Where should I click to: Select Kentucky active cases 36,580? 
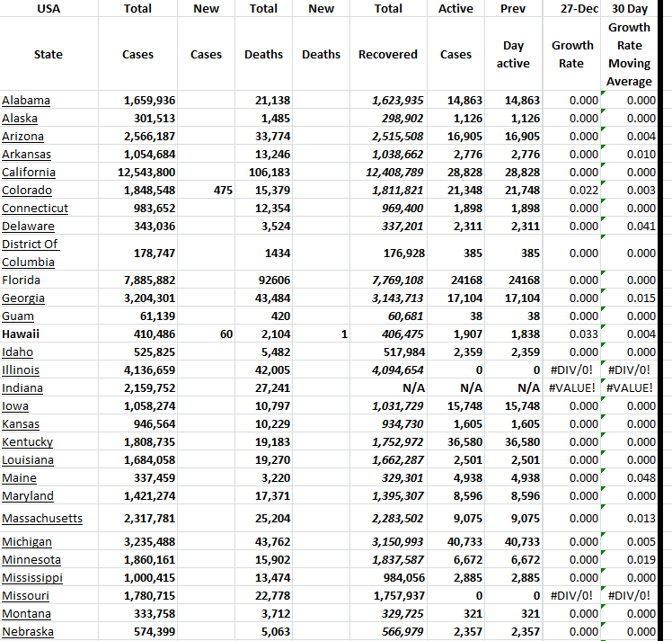[464, 442]
